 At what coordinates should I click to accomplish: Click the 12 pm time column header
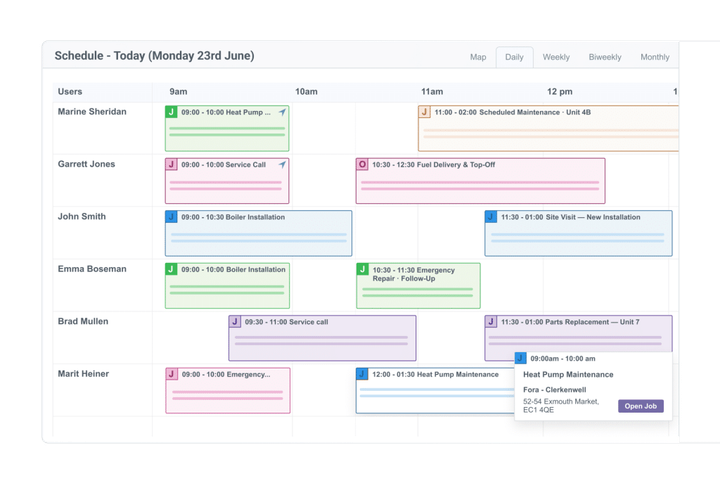pos(560,91)
